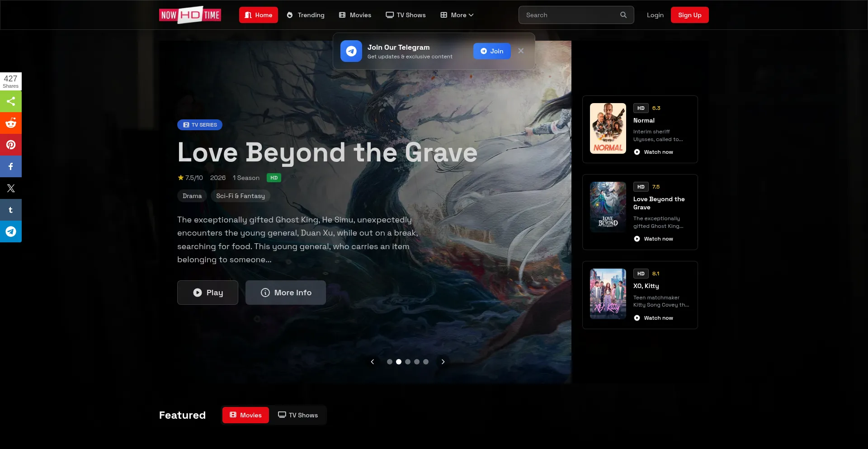Click the TV SERIES badge
The width and height of the screenshot is (868, 449).
pos(200,125)
